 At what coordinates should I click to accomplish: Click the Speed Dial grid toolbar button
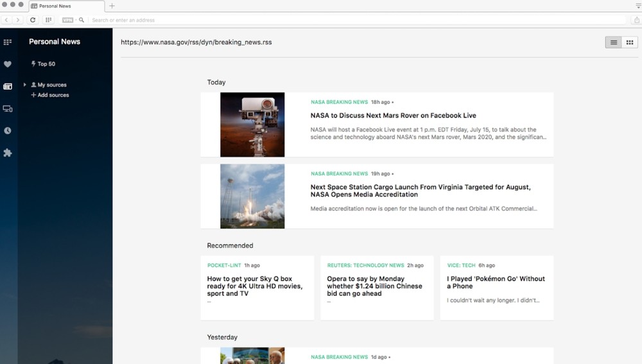tap(48, 20)
